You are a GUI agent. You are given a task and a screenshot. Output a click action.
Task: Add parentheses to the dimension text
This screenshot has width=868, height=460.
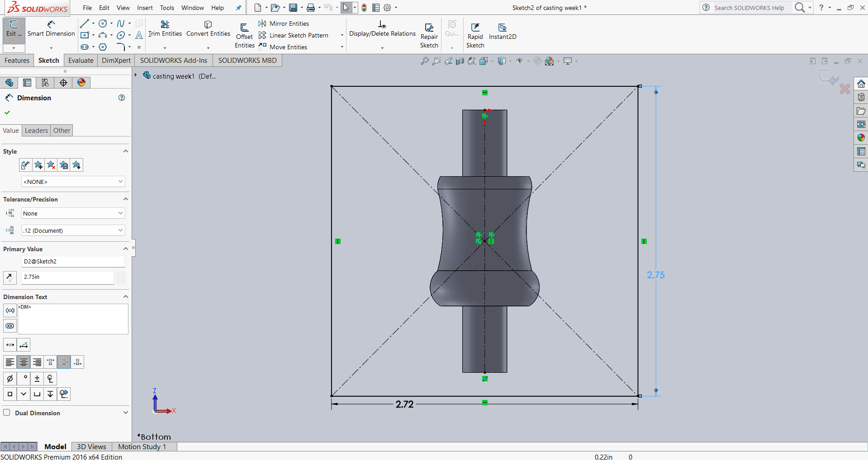[x=10, y=310]
